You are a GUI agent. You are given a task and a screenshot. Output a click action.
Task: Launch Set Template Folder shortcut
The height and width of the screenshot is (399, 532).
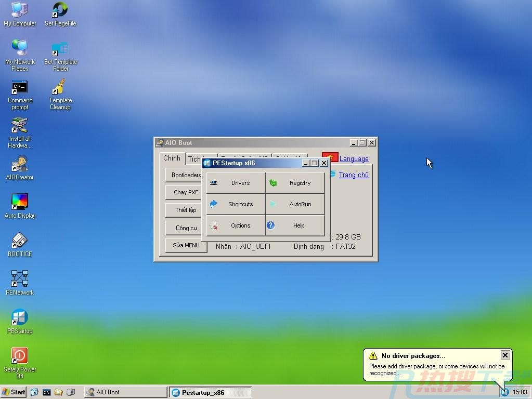[x=60, y=56]
